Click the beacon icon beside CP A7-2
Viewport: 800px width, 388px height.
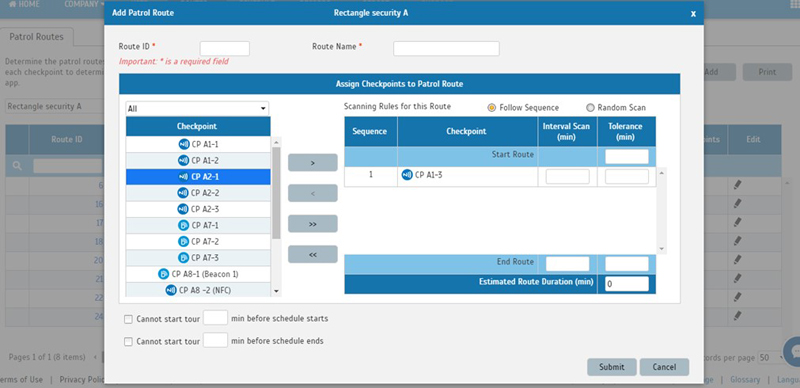pyautogui.click(x=184, y=241)
